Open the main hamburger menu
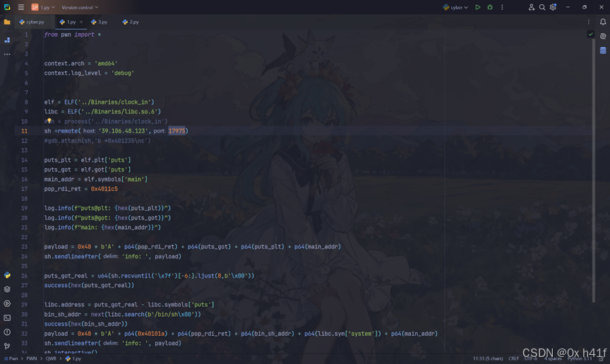610x364 pixels. pyautogui.click(x=21, y=7)
